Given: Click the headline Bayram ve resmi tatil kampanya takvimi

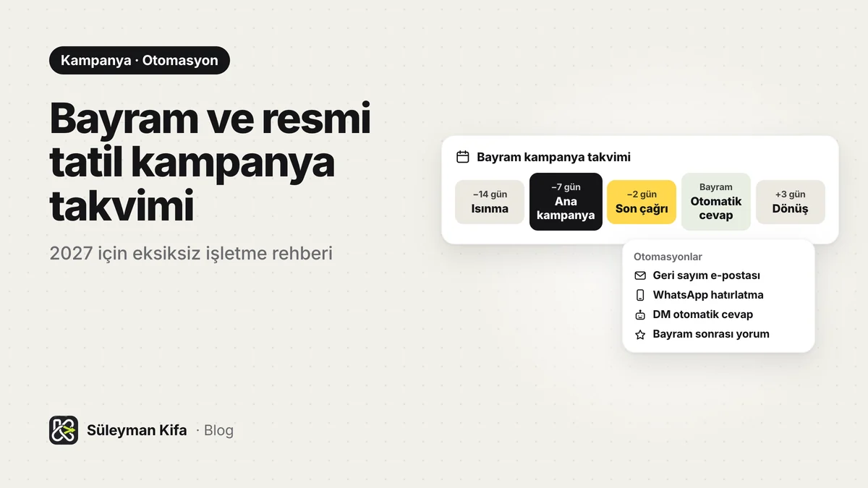Looking at the screenshot, I should pyautogui.click(x=210, y=162).
